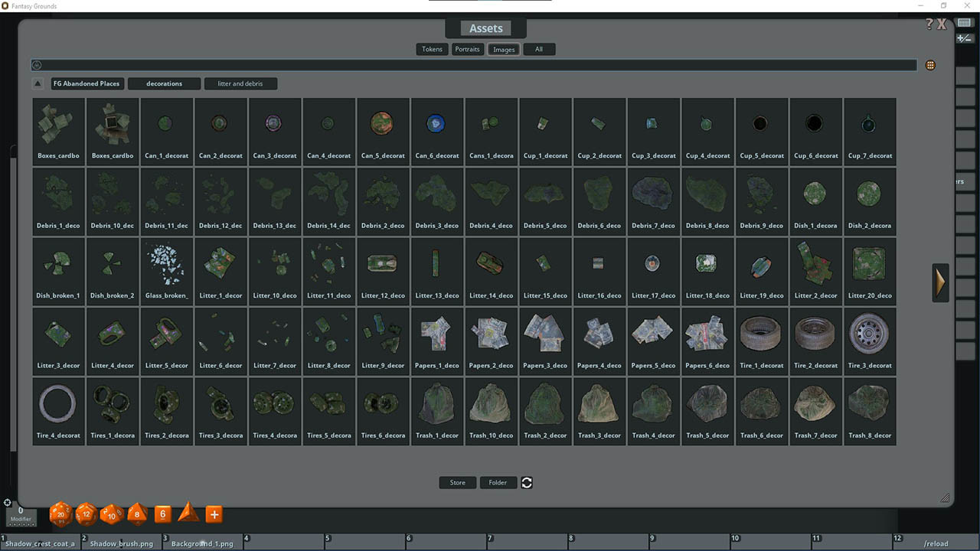Open the Store button
The width and height of the screenshot is (980, 551).
457,482
